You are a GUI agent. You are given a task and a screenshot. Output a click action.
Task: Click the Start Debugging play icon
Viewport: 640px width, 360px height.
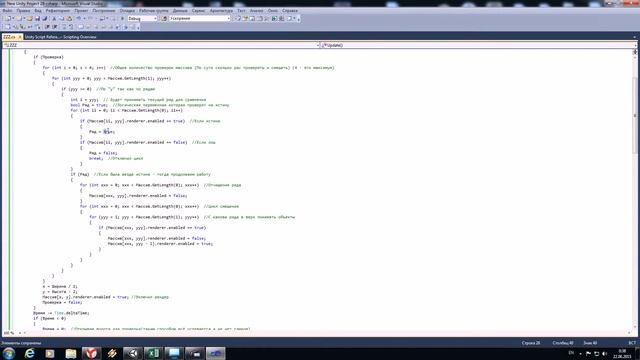pyautogui.click(x=122, y=18)
